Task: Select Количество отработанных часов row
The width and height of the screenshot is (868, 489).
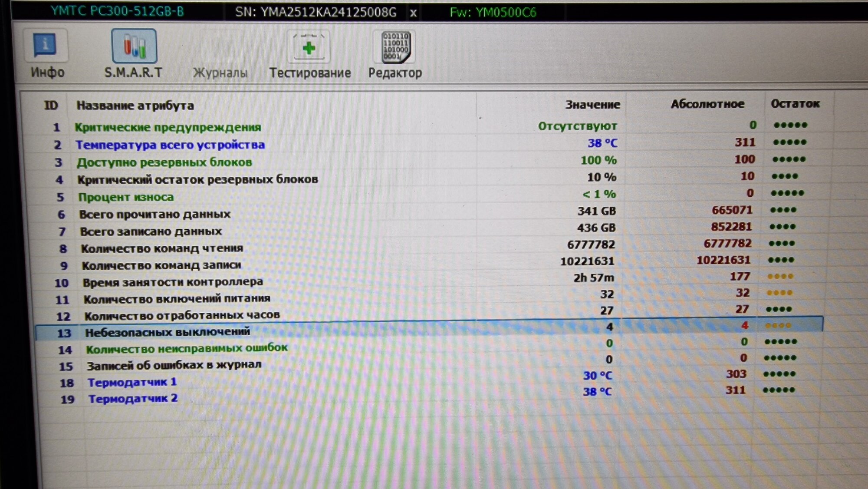Action: pos(182,315)
